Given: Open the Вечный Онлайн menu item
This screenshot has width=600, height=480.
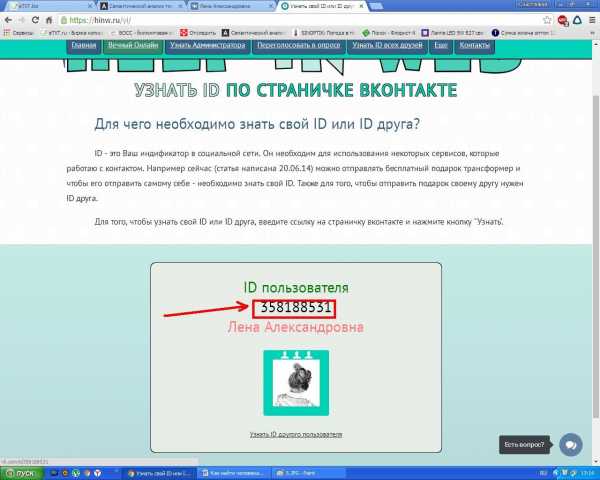Looking at the screenshot, I should coord(133,45).
